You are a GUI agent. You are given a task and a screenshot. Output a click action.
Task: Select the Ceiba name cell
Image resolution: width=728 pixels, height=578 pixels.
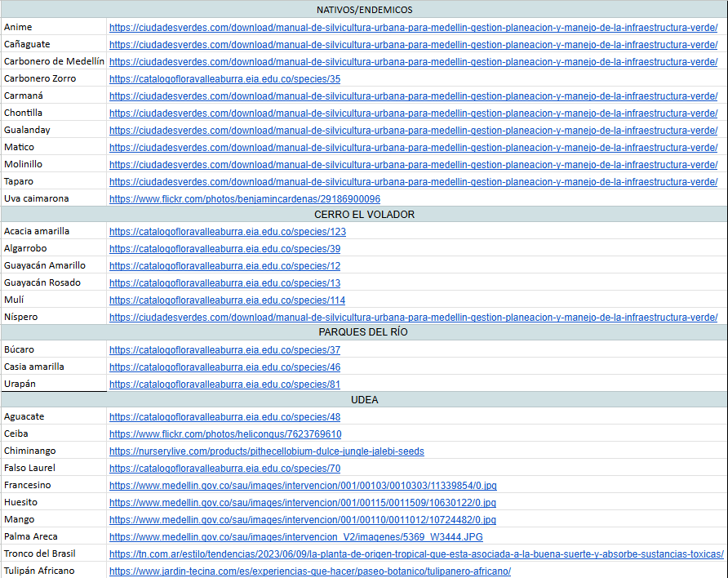click(54, 433)
